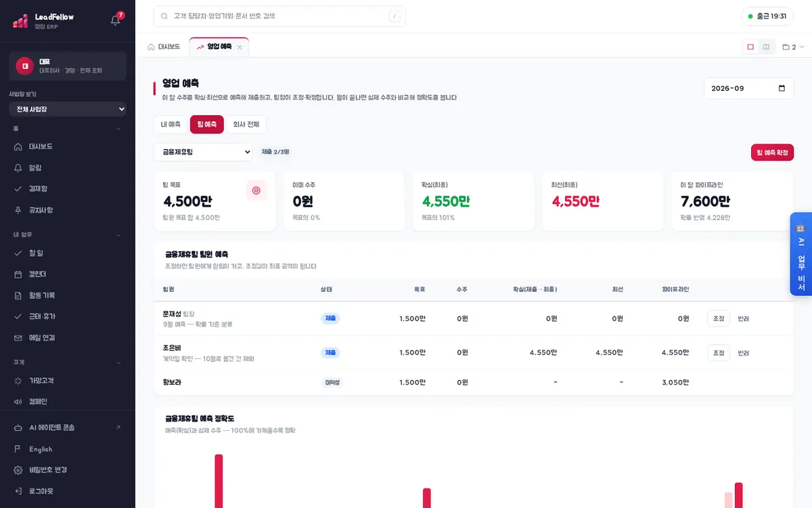
Task: Open the 금융제휴팀 team dropdown
Action: click(x=203, y=152)
